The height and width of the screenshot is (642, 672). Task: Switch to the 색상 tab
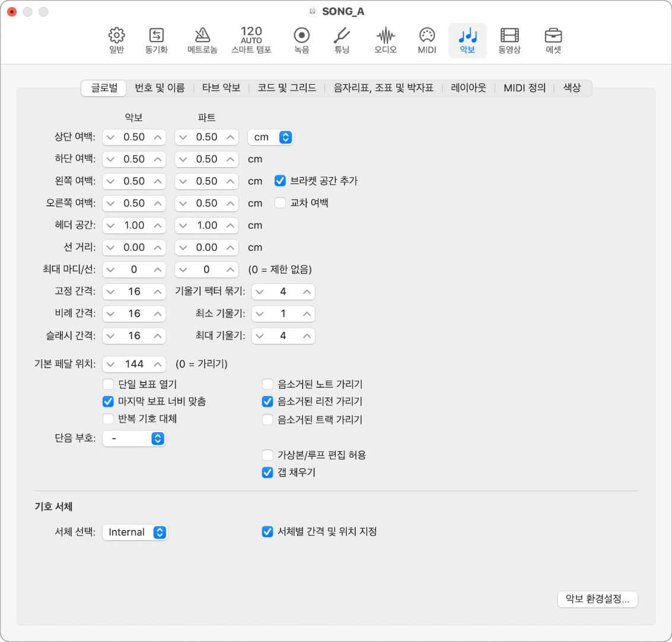click(x=572, y=88)
